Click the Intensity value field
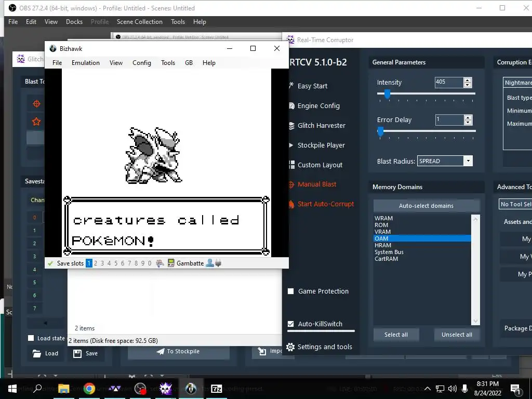Image resolution: width=532 pixels, height=399 pixels. click(449, 82)
